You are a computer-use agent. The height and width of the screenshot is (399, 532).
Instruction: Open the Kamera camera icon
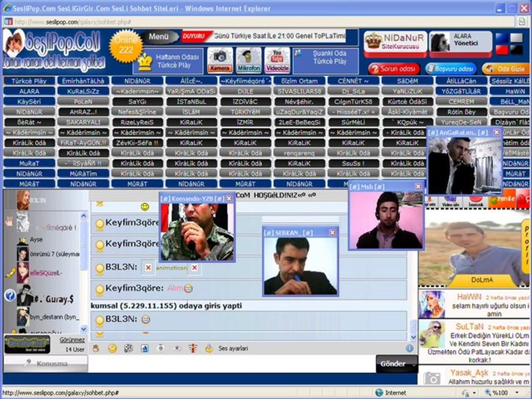point(220,60)
